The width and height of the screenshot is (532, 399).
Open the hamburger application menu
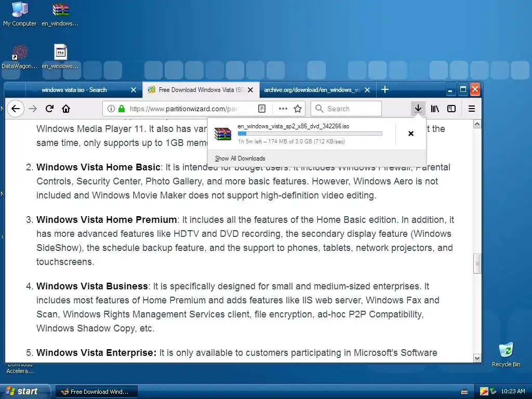pyautogui.click(x=472, y=109)
